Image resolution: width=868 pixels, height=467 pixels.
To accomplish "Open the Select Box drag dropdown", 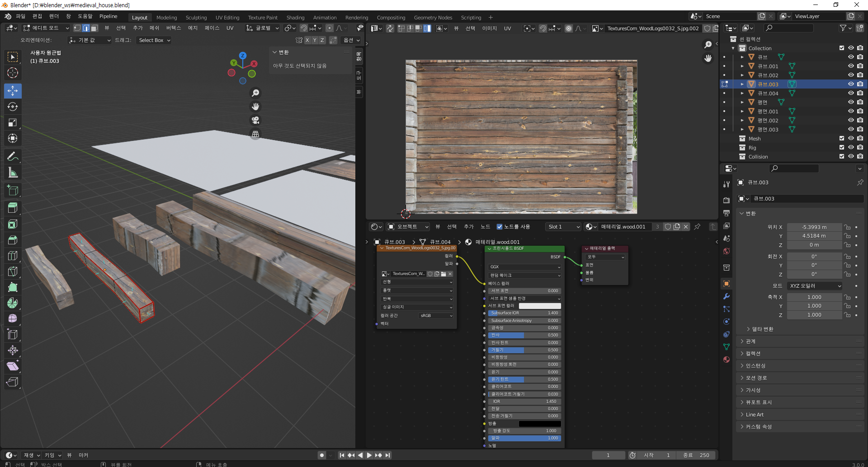I will (x=155, y=40).
